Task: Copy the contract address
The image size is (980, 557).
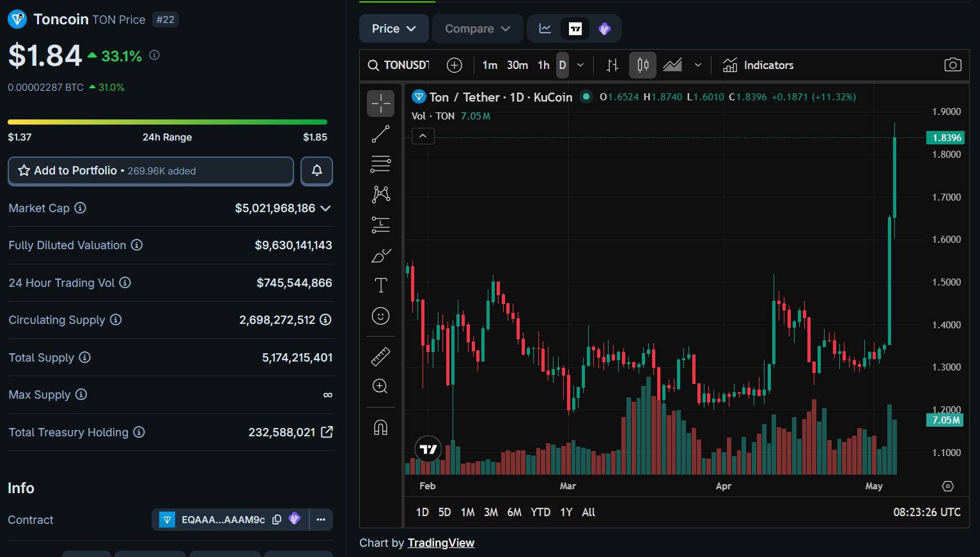Action: tap(277, 519)
